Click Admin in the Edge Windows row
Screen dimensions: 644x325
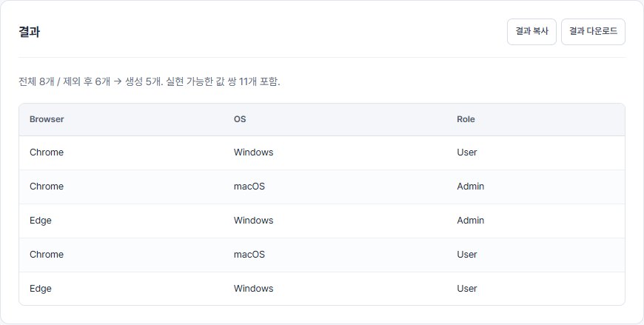[x=470, y=220]
